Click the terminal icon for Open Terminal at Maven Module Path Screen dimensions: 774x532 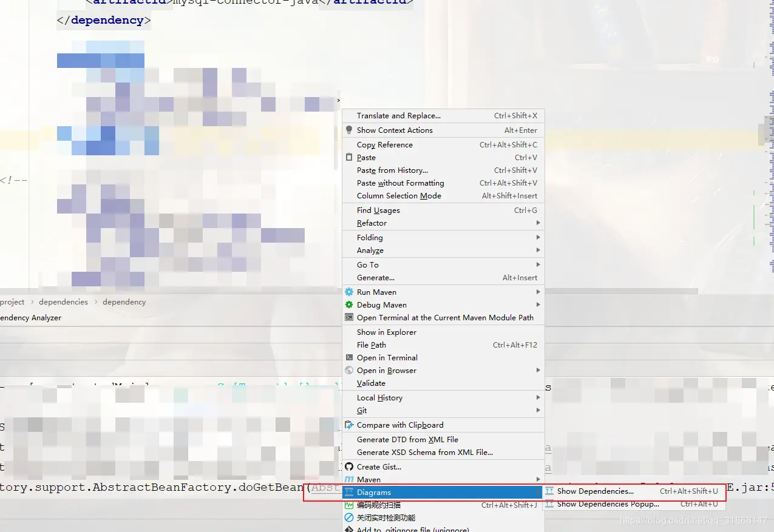[349, 317]
